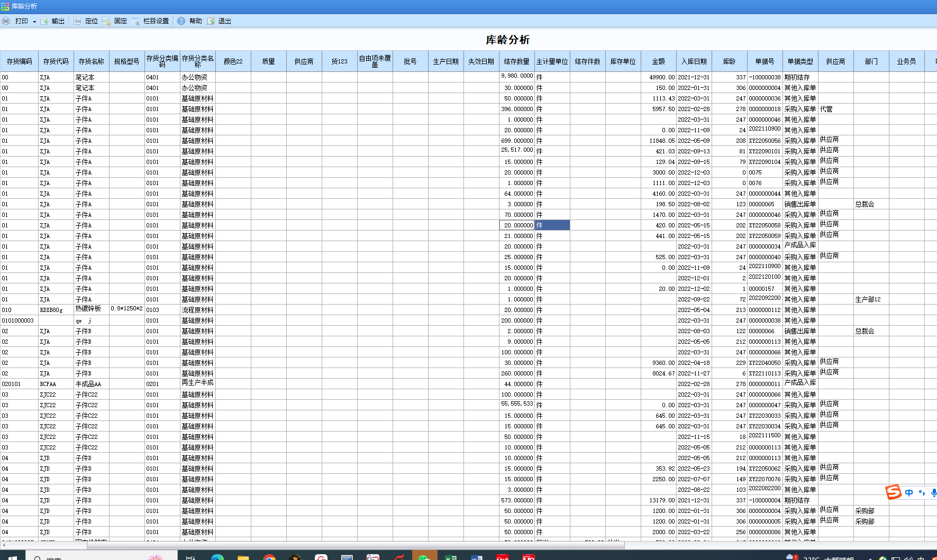The height and width of the screenshot is (560, 937).
Task: Click the Help (帮助) question mark icon
Action: pyautogui.click(x=181, y=21)
